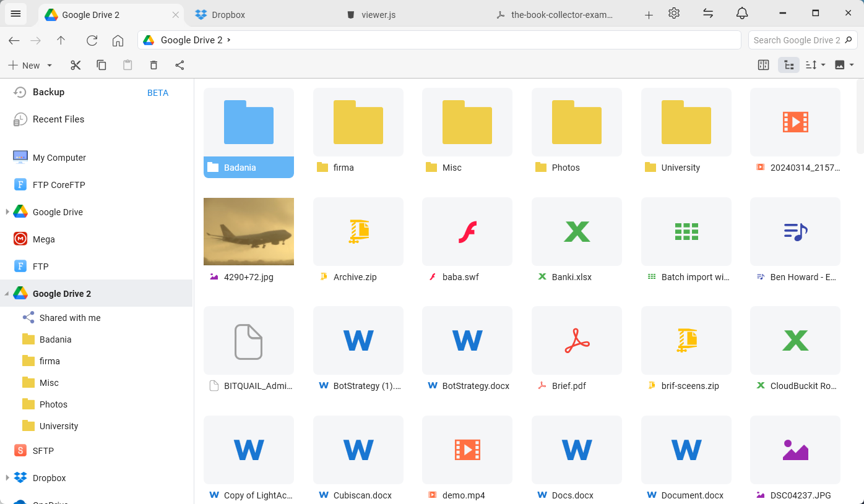
Task: Switch to dual-pane layout
Action: pyautogui.click(x=763, y=64)
